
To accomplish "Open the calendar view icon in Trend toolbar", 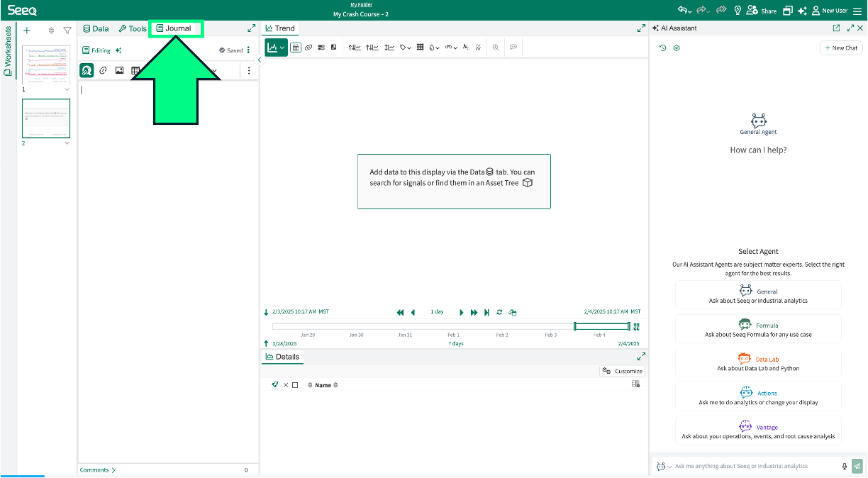I will [x=296, y=48].
